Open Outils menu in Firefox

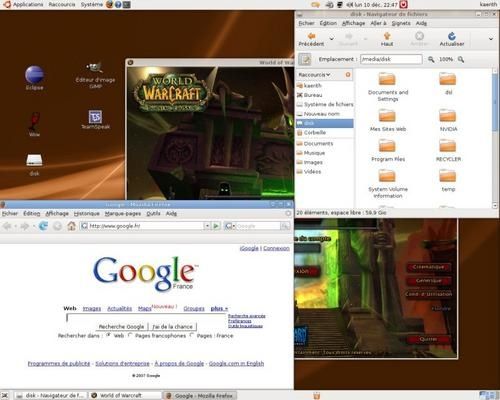pyautogui.click(x=153, y=213)
